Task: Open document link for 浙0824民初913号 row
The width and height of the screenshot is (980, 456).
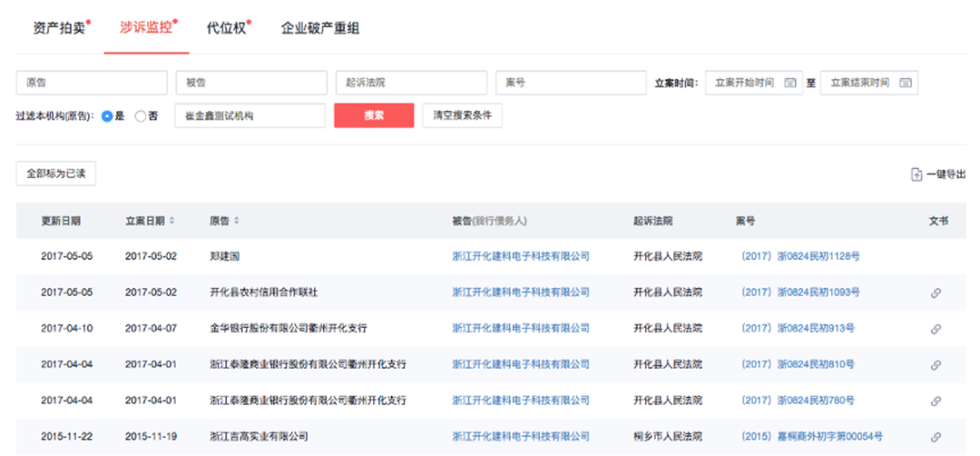Action: [x=936, y=329]
